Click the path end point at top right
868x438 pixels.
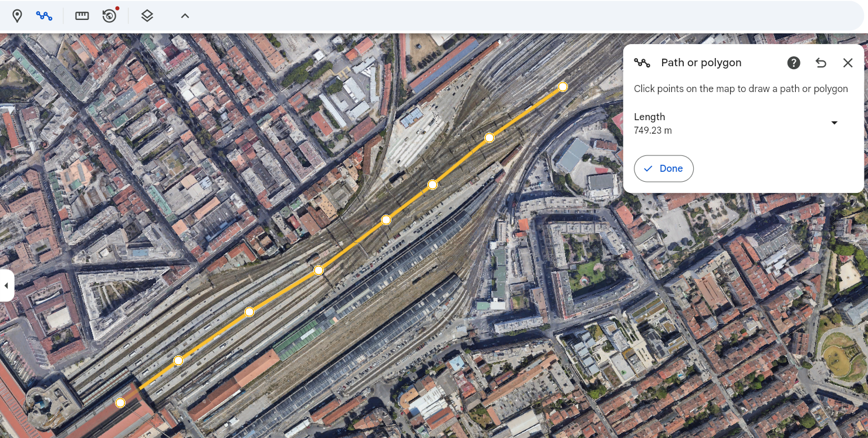(563, 87)
